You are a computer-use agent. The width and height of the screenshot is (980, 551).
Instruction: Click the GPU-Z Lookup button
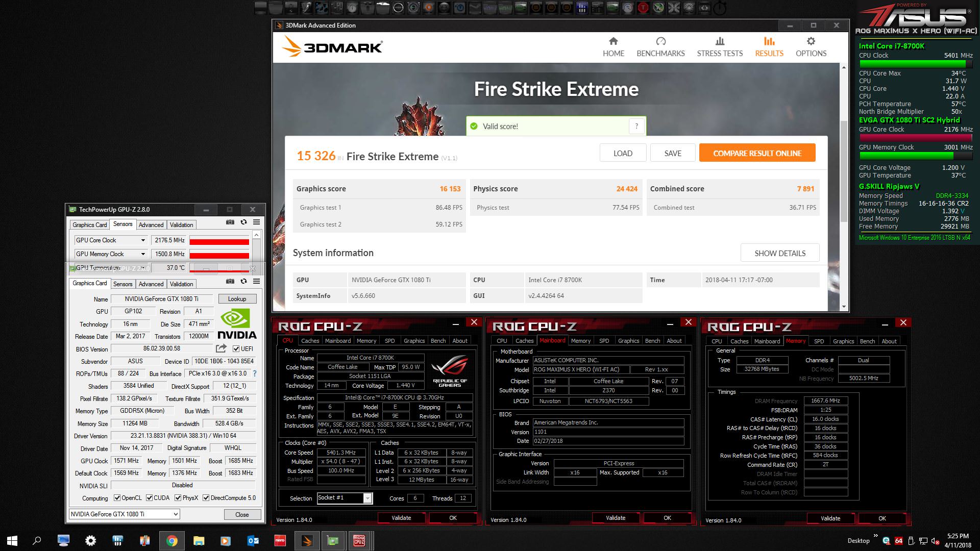[x=237, y=299]
